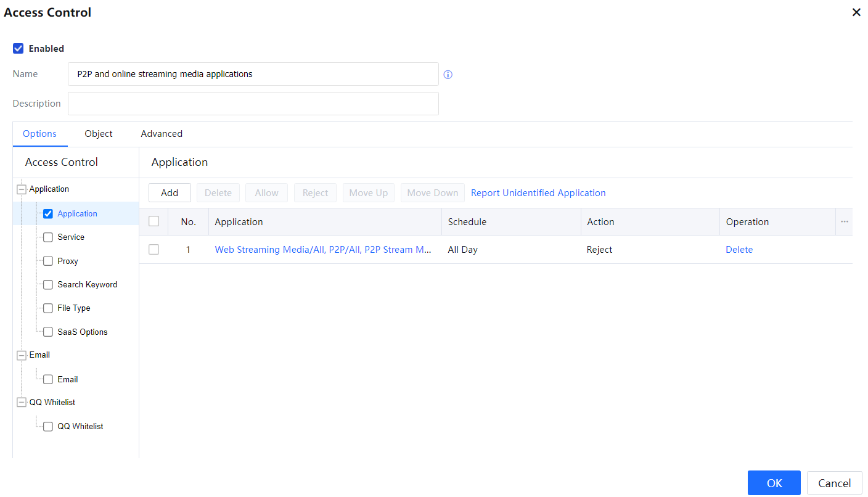868x497 pixels.
Task: Check the Proxy option
Action: point(48,261)
